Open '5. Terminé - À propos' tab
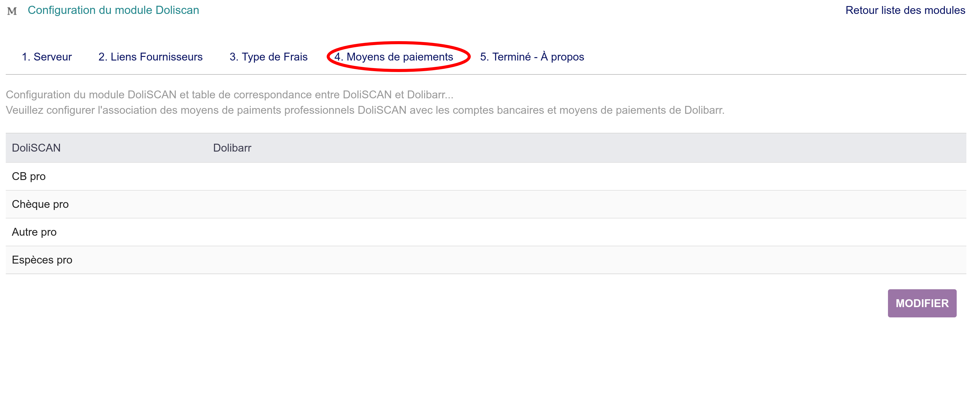This screenshot has width=980, height=413. (x=532, y=57)
